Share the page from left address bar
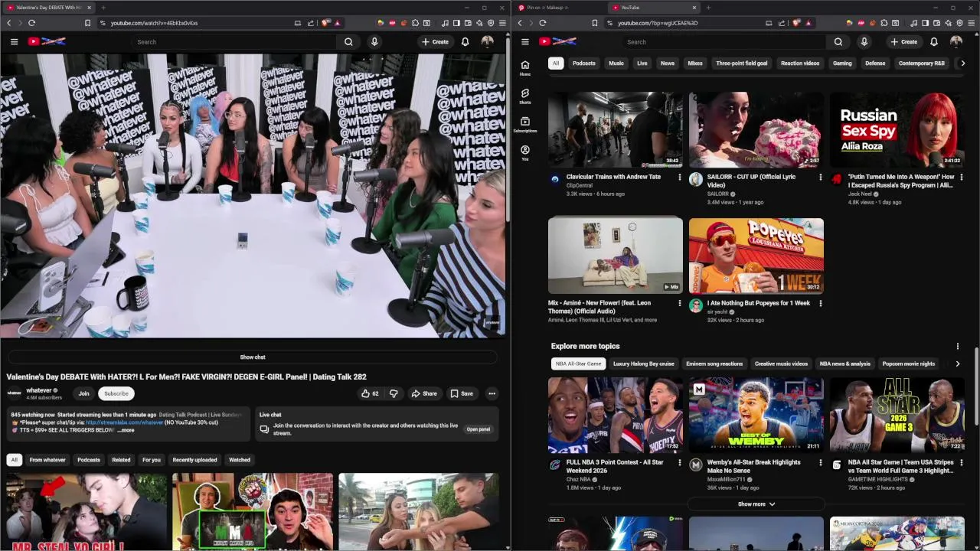Viewport: 980px width, 551px height. coord(311,23)
